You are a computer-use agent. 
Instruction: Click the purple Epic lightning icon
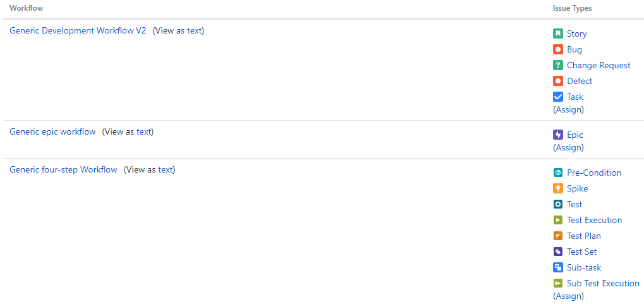click(x=558, y=135)
